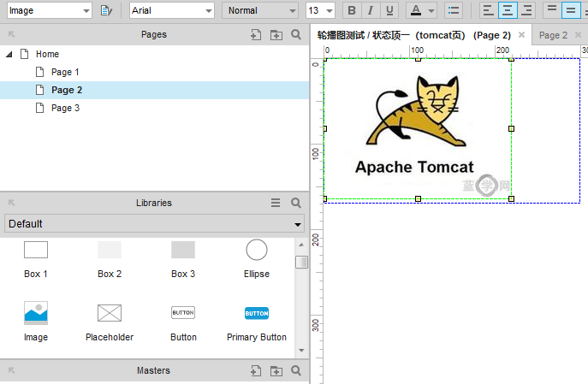Align text vertically to the middle
This screenshot has height=384, width=588.
click(571, 10)
